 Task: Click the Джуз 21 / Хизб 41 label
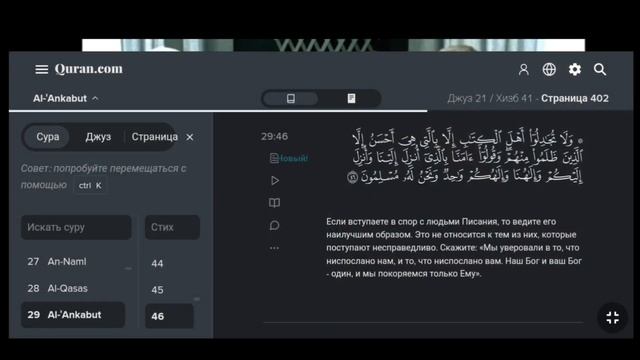(x=490, y=98)
